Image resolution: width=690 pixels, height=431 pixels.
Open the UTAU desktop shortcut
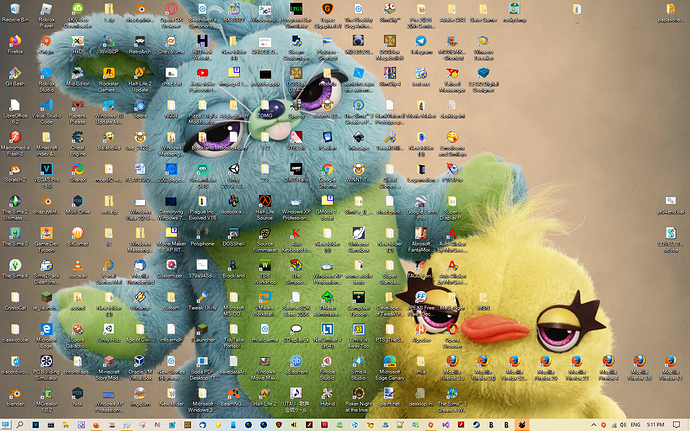pyautogui.click(x=296, y=401)
